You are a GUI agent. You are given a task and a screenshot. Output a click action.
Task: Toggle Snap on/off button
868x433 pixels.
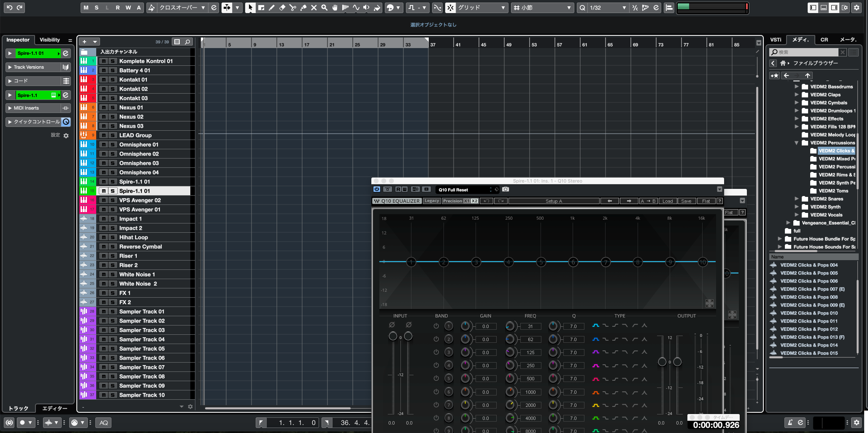pyautogui.click(x=451, y=8)
